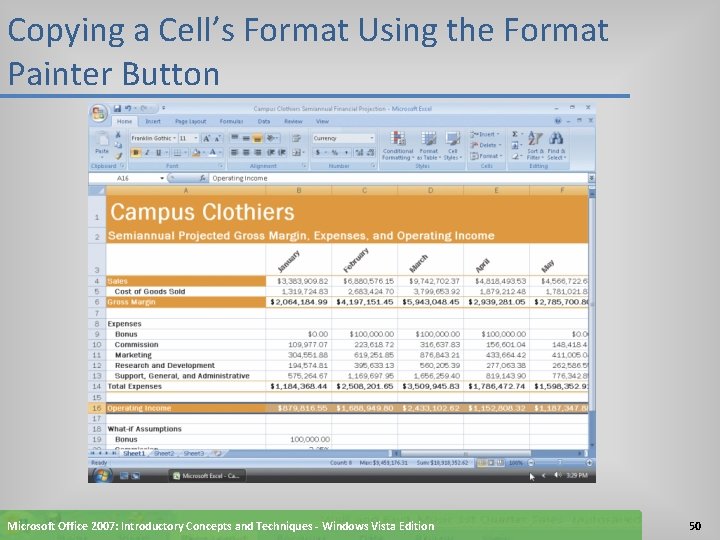Decrease the cell indent
Screen dimensions: 720x540
[270, 152]
